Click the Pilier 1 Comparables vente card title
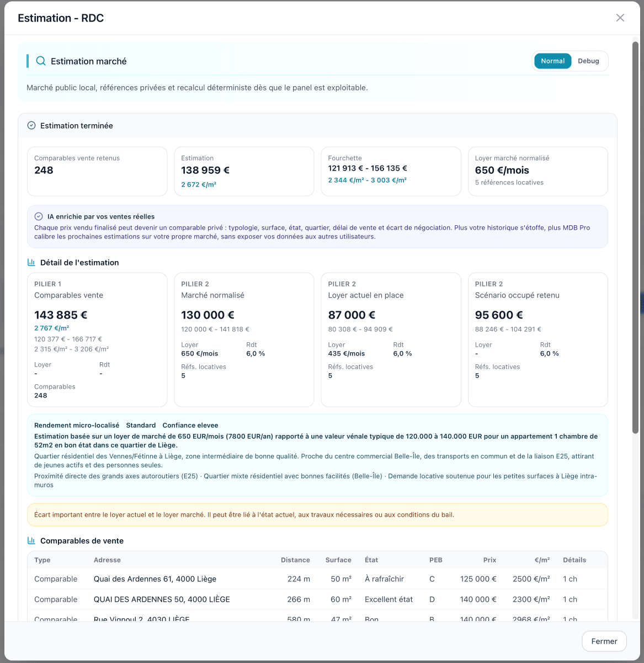 tap(69, 295)
